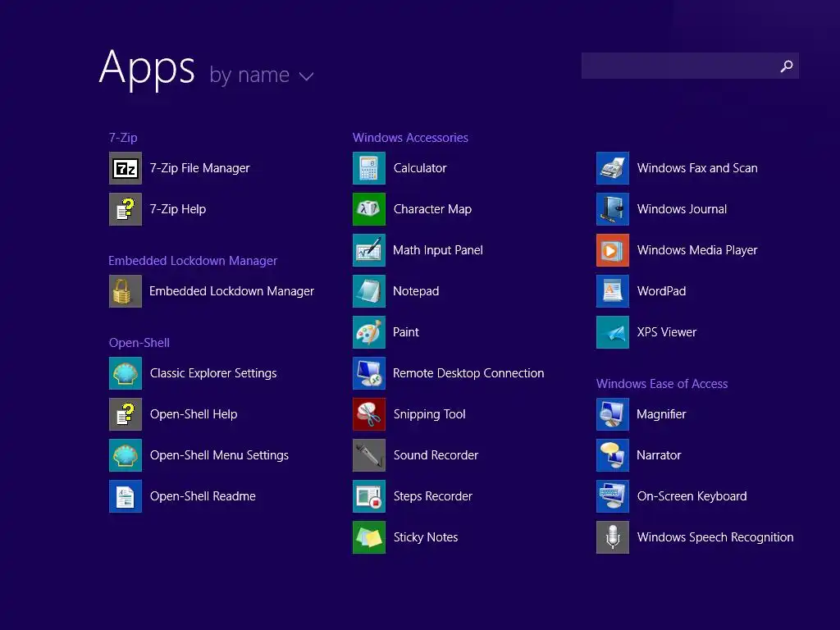Viewport: 840px width, 630px height.
Task: Open the Notepad icon
Action: tap(369, 291)
